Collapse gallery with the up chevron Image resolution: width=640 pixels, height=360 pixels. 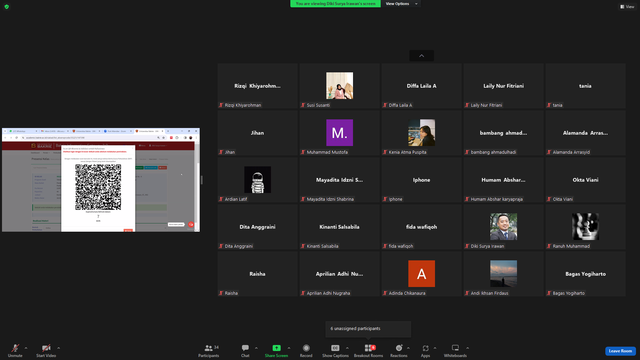pos(422,56)
